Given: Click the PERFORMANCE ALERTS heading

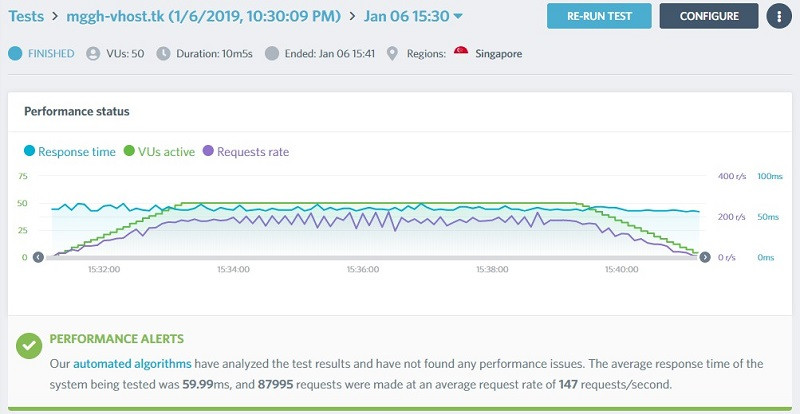Looking at the screenshot, I should click(x=117, y=339).
